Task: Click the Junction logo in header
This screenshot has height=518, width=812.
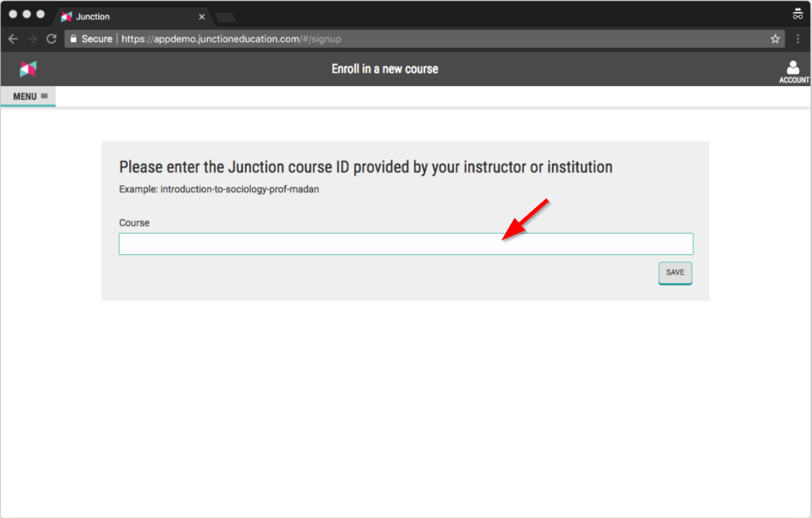Action: click(x=28, y=69)
